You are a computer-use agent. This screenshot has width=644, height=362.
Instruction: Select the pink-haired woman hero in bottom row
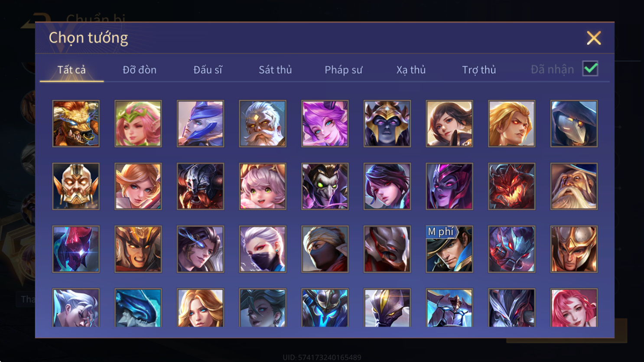coord(574,308)
